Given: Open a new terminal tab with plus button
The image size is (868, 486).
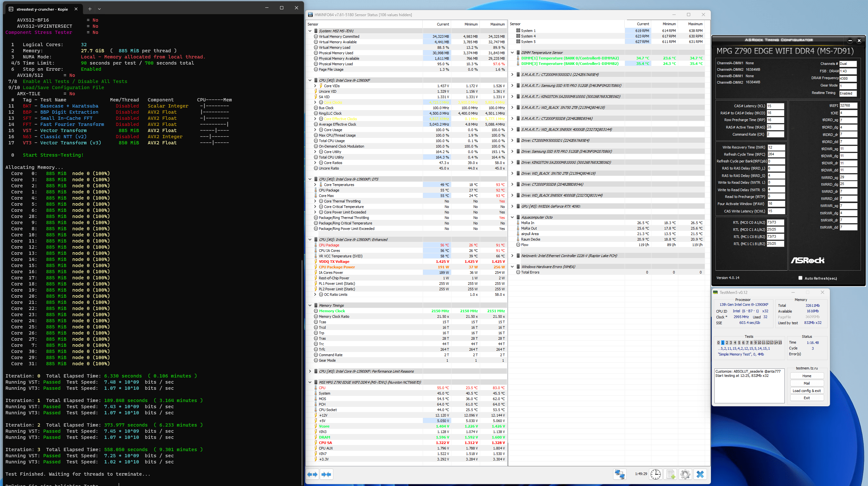Looking at the screenshot, I should click(90, 9).
